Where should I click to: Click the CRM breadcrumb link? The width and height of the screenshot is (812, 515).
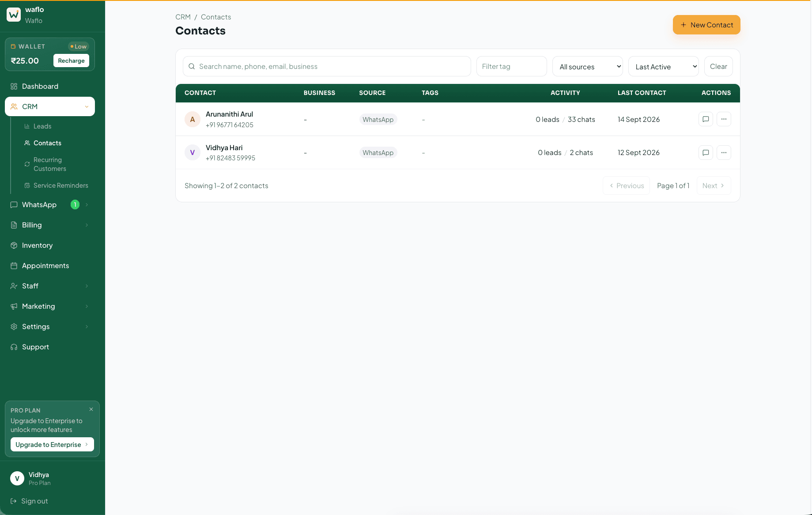[x=183, y=17]
